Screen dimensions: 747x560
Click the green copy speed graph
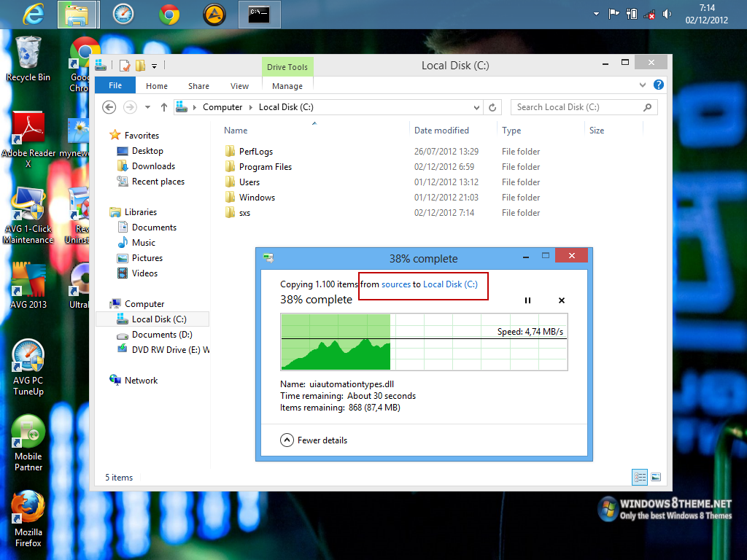(x=336, y=350)
